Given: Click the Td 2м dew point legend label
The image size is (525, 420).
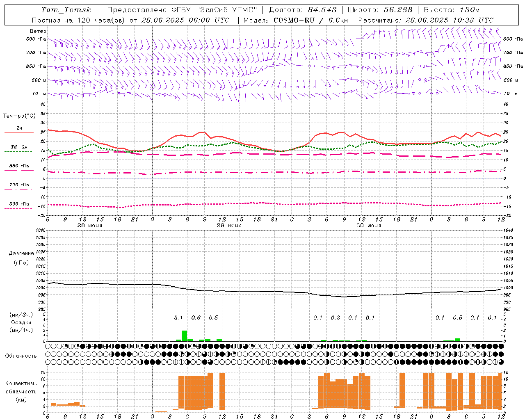Looking at the screenshot, I should click(19, 147).
